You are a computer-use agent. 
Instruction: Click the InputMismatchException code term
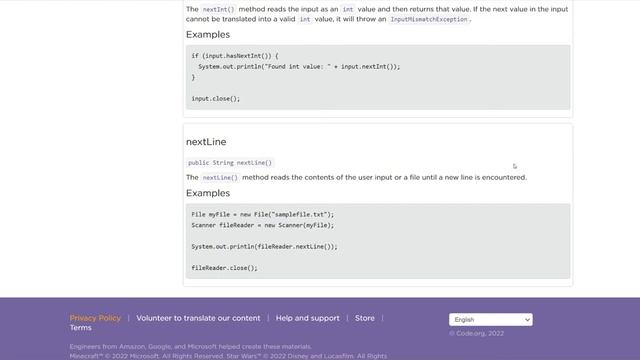(x=429, y=19)
